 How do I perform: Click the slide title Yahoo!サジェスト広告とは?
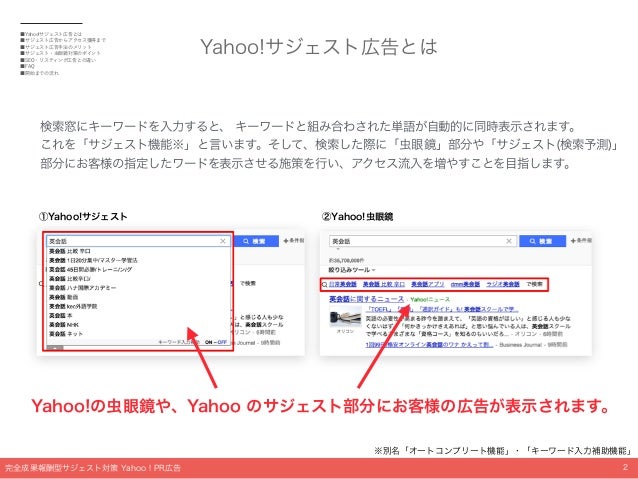tap(319, 46)
